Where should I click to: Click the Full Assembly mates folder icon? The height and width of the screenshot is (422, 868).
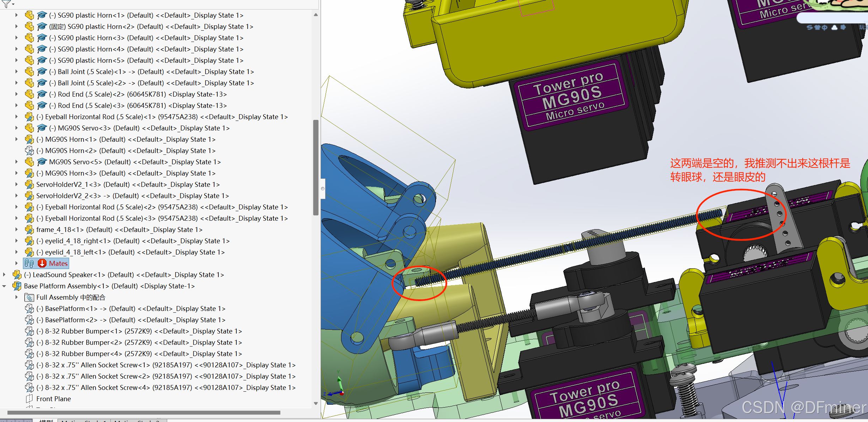30,297
